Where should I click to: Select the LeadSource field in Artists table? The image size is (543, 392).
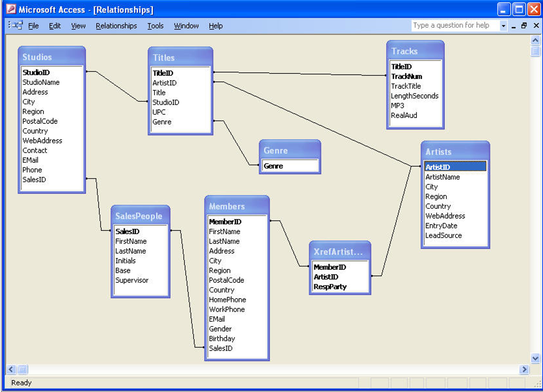pyautogui.click(x=455, y=235)
